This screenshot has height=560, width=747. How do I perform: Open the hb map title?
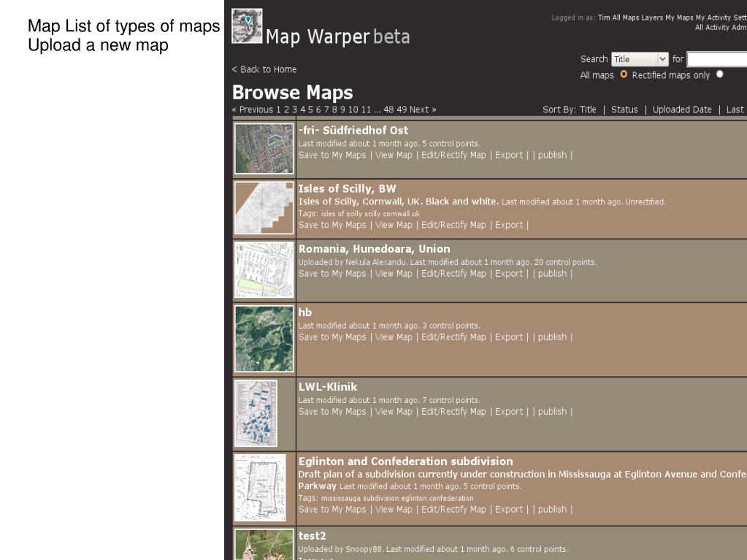[x=305, y=312]
